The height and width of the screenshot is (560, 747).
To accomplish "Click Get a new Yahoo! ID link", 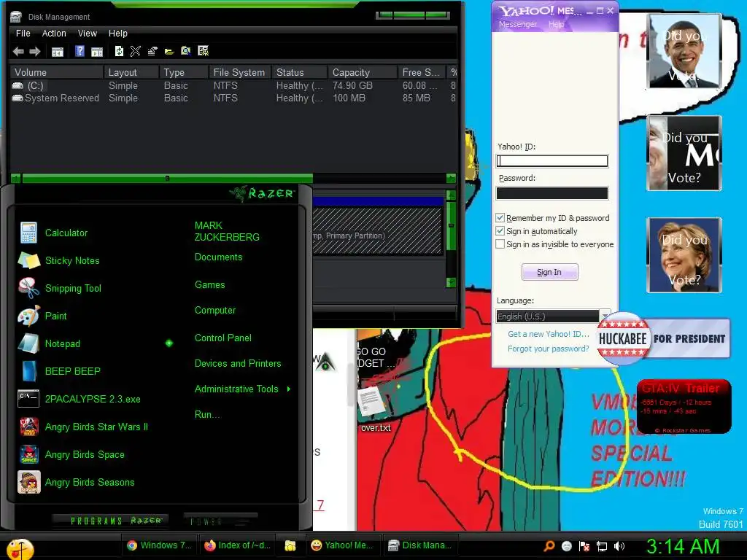I will [549, 334].
